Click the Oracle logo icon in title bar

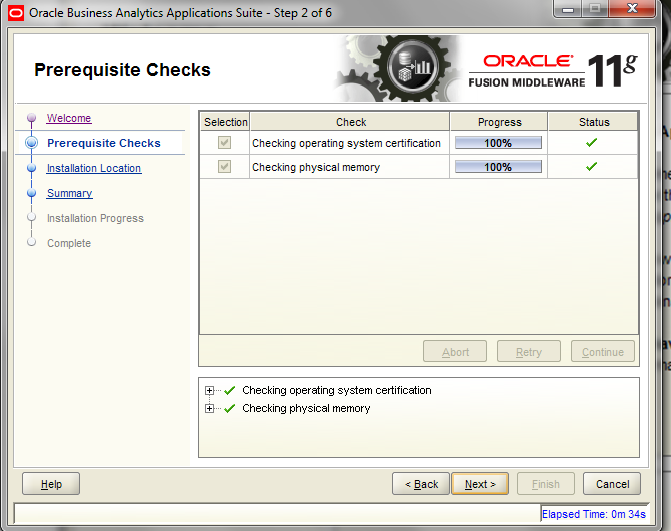(16, 13)
